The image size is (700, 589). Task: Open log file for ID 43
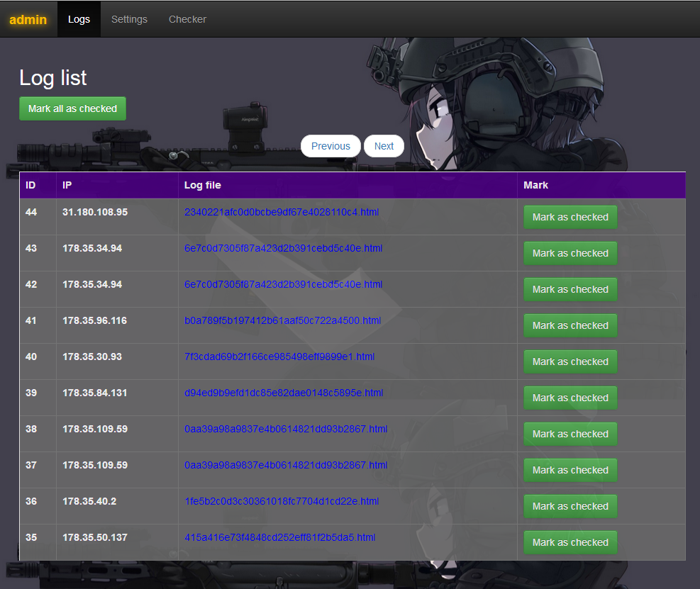pyautogui.click(x=283, y=248)
